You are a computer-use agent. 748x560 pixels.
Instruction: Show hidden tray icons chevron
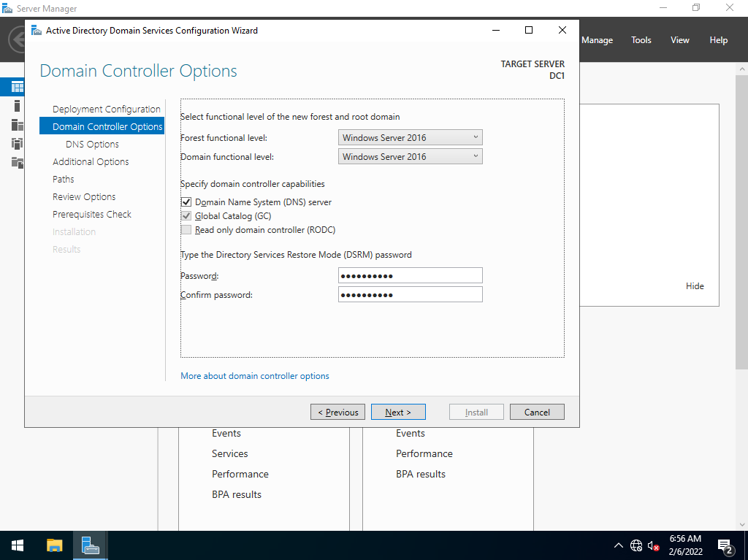tap(618, 545)
